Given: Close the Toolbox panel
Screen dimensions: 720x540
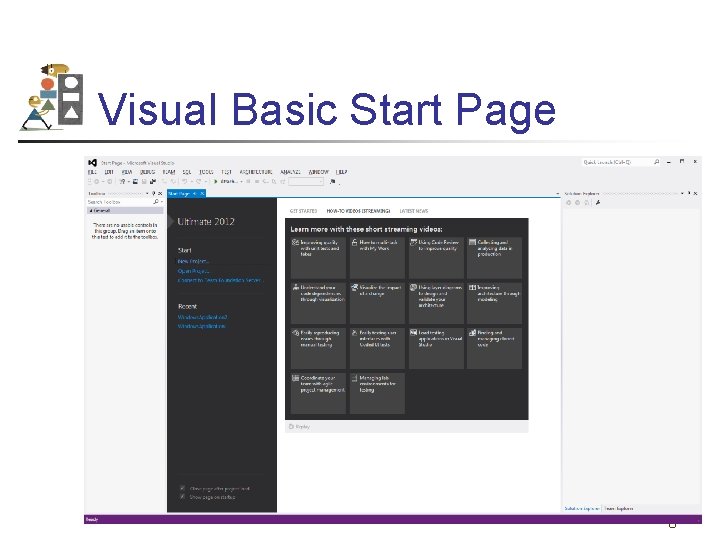Looking at the screenshot, I should [x=160, y=194].
